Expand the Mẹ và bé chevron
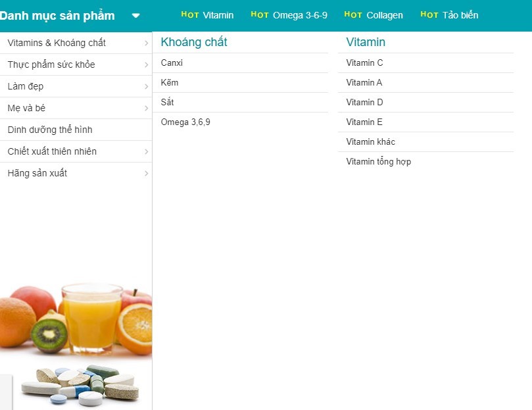Viewport: 532px width, 410px height. click(x=146, y=109)
